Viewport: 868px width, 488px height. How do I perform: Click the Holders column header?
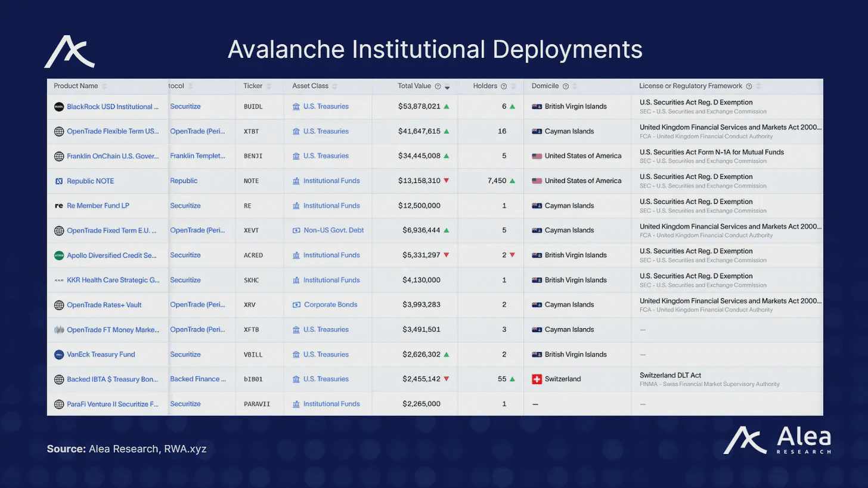point(485,86)
